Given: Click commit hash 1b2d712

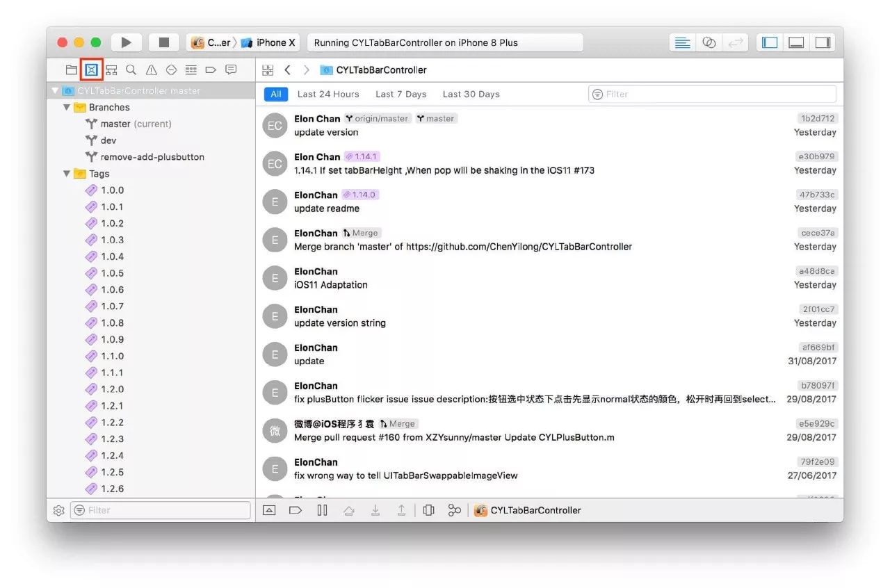Looking at the screenshot, I should point(818,118).
